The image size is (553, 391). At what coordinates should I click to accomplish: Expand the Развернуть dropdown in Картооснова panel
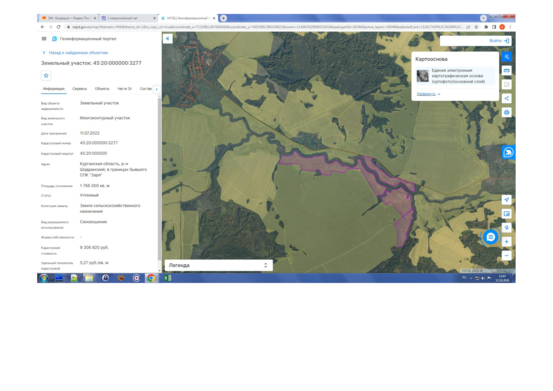coord(429,94)
